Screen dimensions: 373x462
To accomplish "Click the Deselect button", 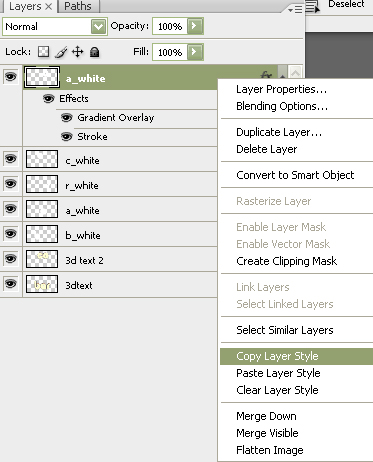I will [346, 4].
